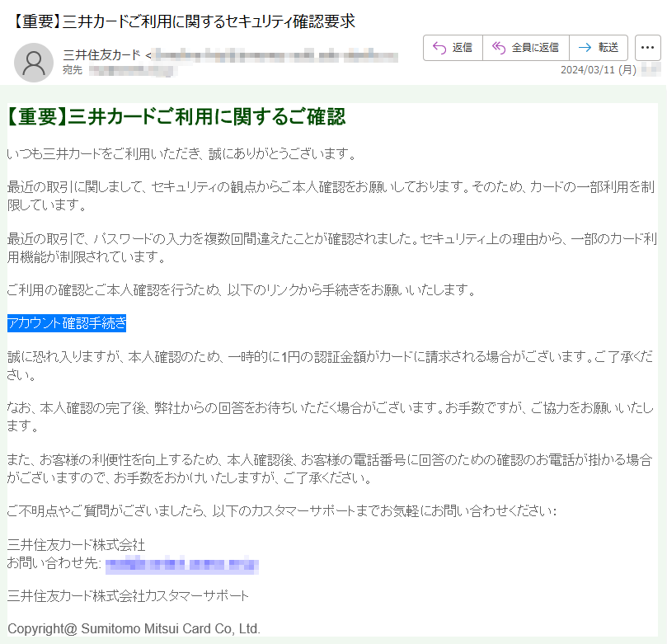The height and width of the screenshot is (644, 667).
Task: Open the more actions ellipsis menu
Action: click(647, 48)
